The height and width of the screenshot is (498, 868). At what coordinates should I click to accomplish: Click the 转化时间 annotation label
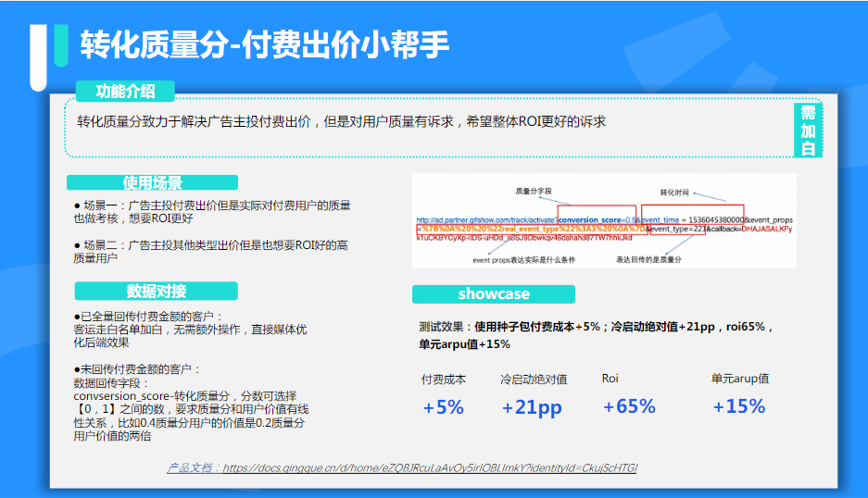(x=674, y=193)
